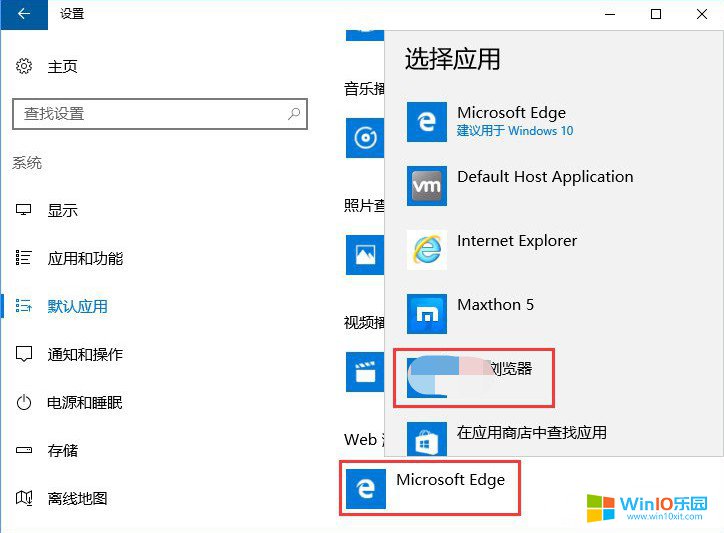The width and height of the screenshot is (724, 533).
Task: Click the search magnifier icon
Action: (294, 114)
